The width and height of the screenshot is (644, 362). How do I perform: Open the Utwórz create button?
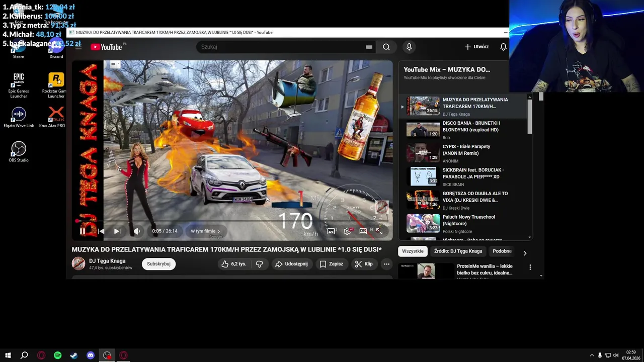click(476, 47)
